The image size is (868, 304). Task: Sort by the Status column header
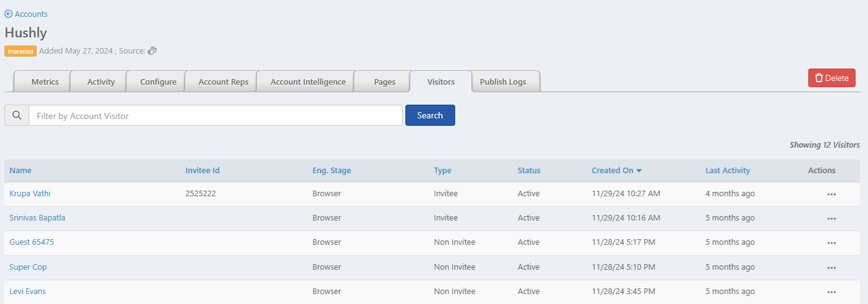(x=529, y=170)
